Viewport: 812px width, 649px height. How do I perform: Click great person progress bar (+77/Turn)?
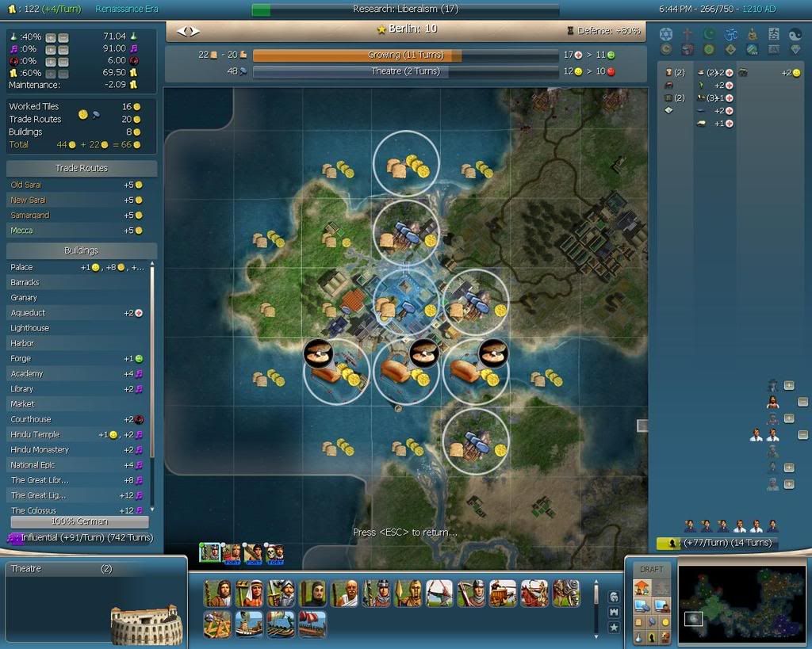pos(717,543)
